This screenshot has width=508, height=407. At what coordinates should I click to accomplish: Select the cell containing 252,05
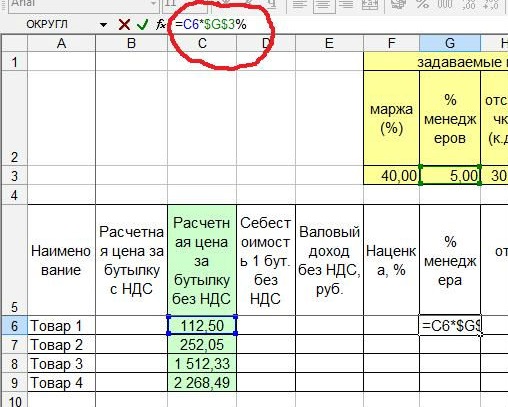tap(202, 345)
